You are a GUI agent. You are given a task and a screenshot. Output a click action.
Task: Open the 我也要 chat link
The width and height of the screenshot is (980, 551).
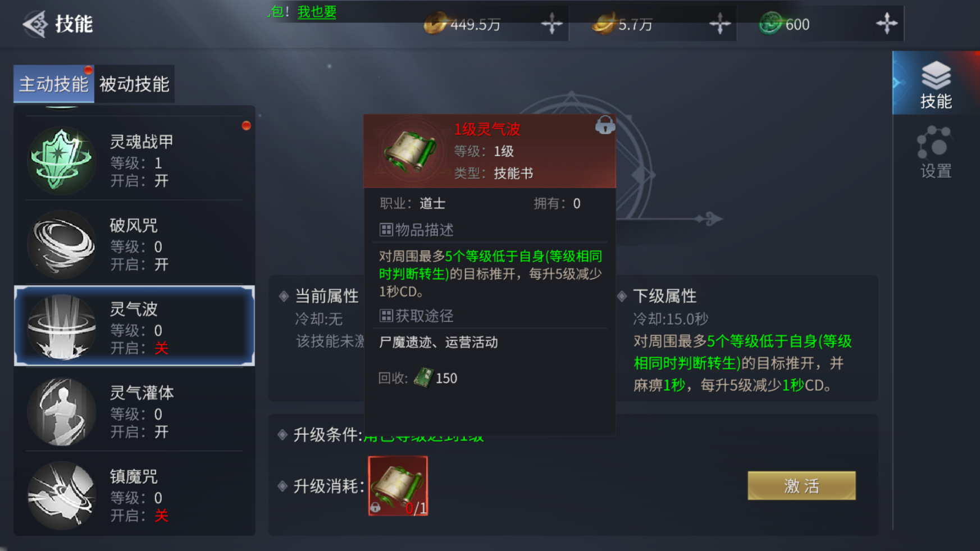[x=317, y=11]
